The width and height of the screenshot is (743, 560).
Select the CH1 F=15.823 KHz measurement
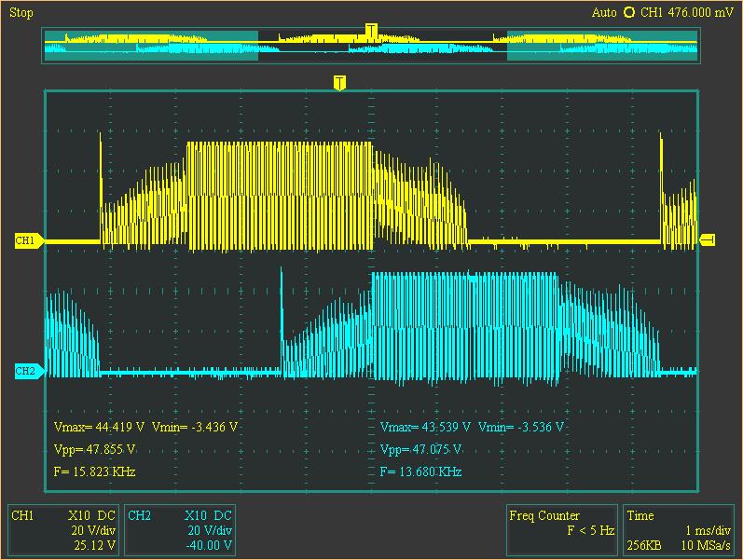[96, 471]
